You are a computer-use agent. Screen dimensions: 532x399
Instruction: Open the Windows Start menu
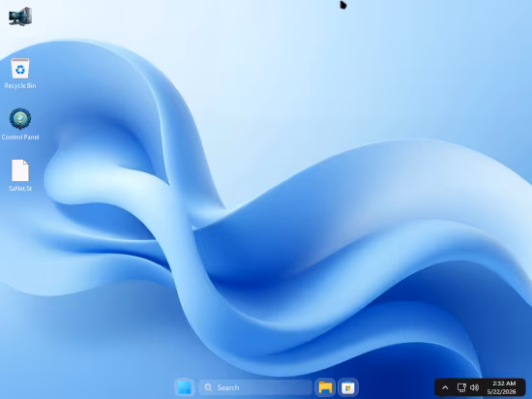pyautogui.click(x=185, y=387)
